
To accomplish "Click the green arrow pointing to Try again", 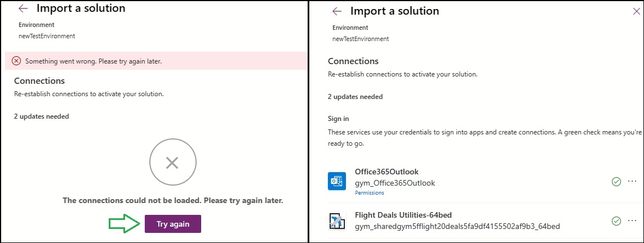I will coord(123,223).
